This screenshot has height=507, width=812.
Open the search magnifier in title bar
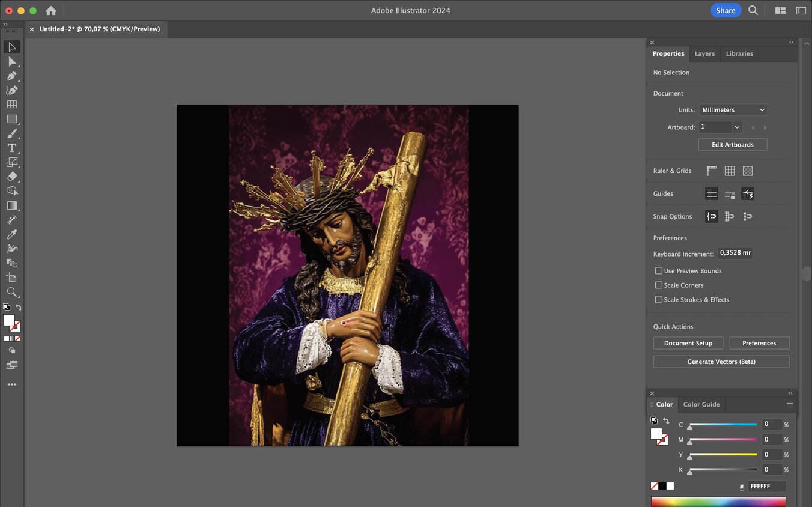click(753, 10)
